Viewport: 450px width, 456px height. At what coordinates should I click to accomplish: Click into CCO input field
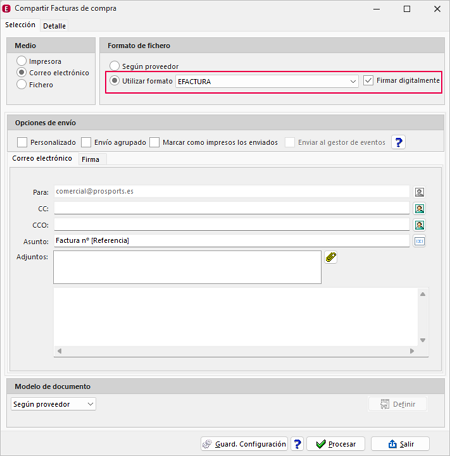(x=232, y=225)
